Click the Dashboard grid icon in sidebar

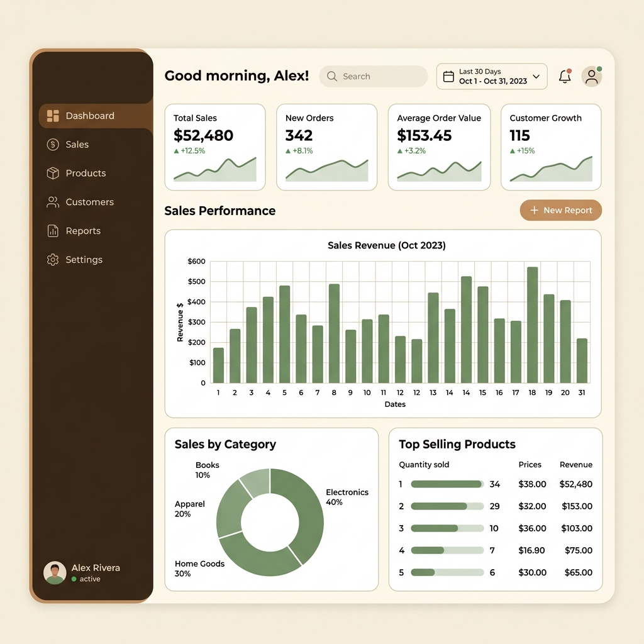[x=53, y=116]
